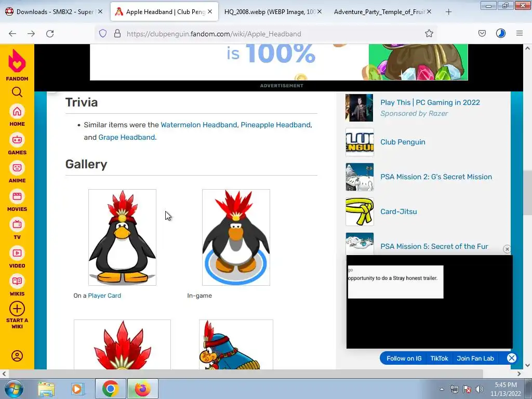Open the Firefox hamburger menu
The height and width of the screenshot is (399, 532).
(520, 33)
